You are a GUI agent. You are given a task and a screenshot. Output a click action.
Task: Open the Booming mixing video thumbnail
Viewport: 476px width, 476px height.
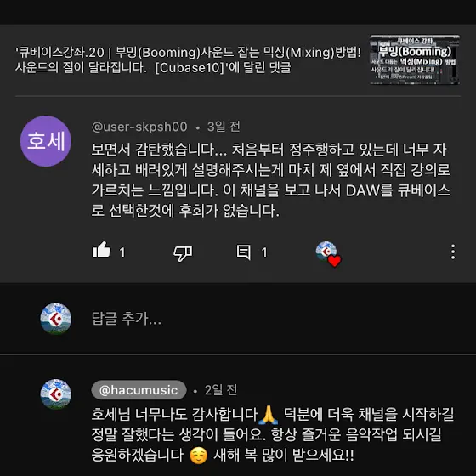point(415,59)
